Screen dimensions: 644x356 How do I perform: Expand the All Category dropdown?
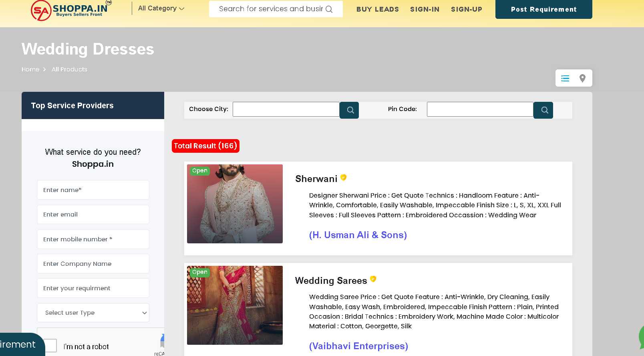pyautogui.click(x=161, y=8)
